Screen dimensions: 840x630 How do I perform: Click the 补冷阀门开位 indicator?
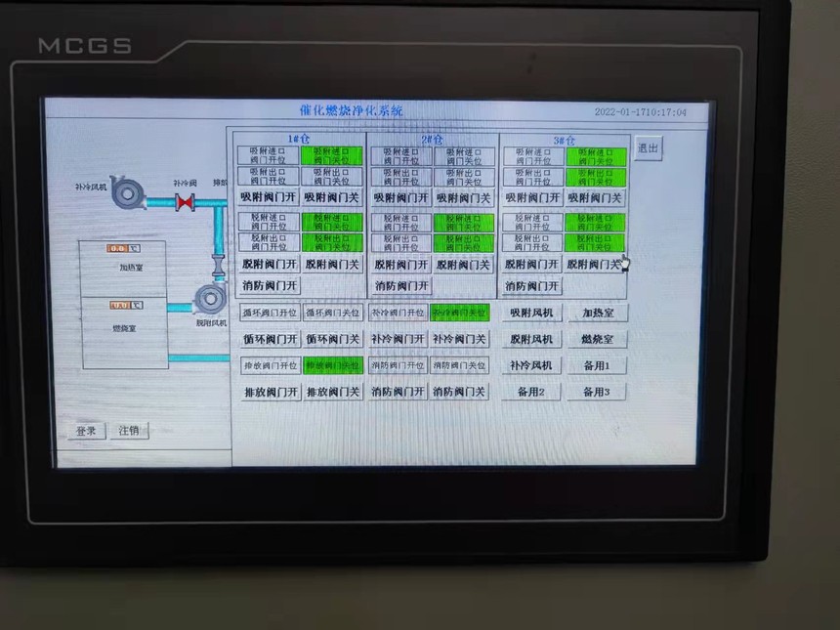tap(399, 313)
